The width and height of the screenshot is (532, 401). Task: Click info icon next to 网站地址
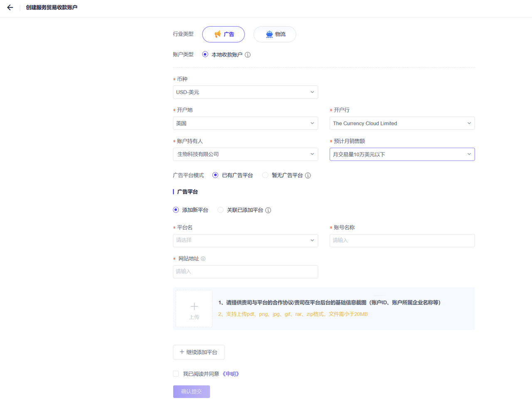(x=203, y=259)
